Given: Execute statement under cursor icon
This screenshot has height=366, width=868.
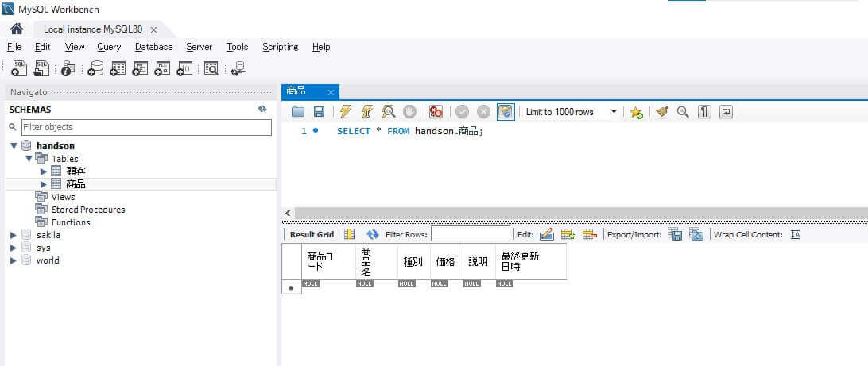Looking at the screenshot, I should coord(366,112).
